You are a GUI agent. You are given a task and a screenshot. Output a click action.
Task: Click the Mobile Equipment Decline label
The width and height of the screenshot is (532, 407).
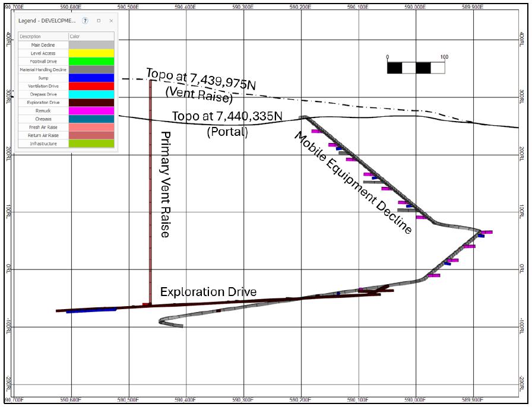(x=353, y=183)
